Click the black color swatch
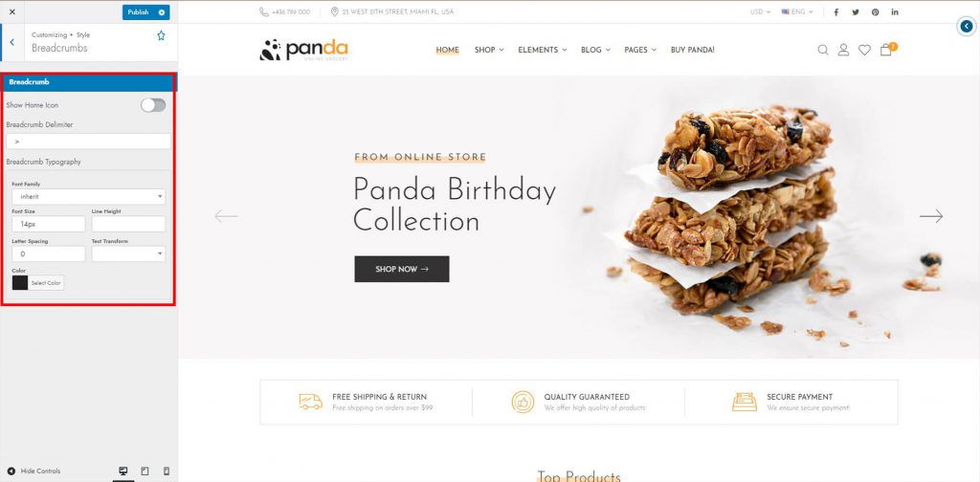The height and width of the screenshot is (482, 980). click(x=20, y=283)
